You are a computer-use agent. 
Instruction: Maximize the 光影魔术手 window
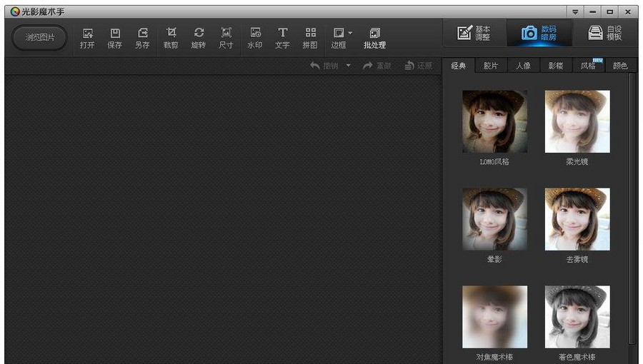pos(610,12)
